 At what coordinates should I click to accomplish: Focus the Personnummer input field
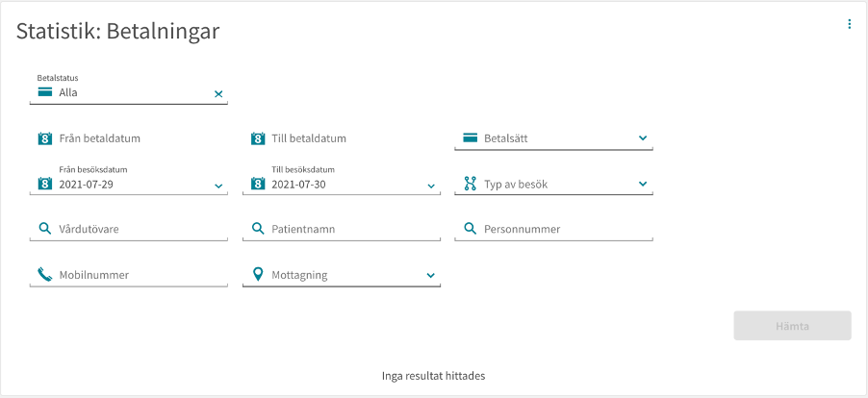coord(553,229)
